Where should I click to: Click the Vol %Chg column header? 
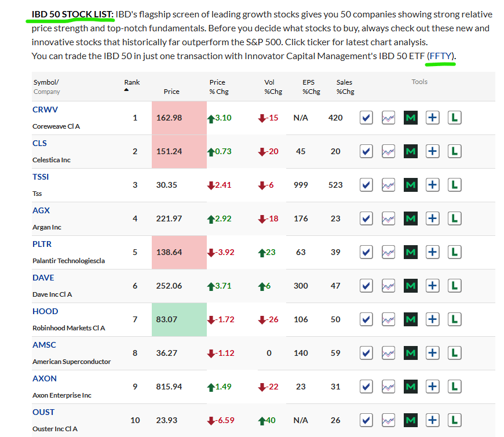(273, 87)
